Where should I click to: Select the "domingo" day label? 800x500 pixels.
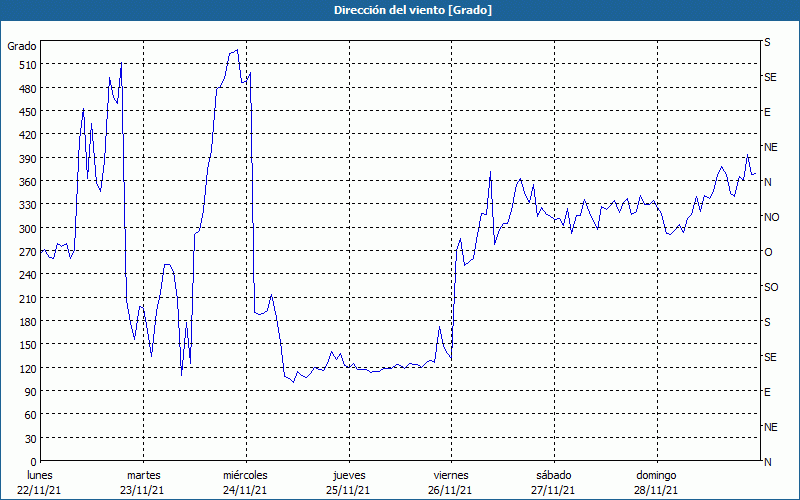pos(656,475)
